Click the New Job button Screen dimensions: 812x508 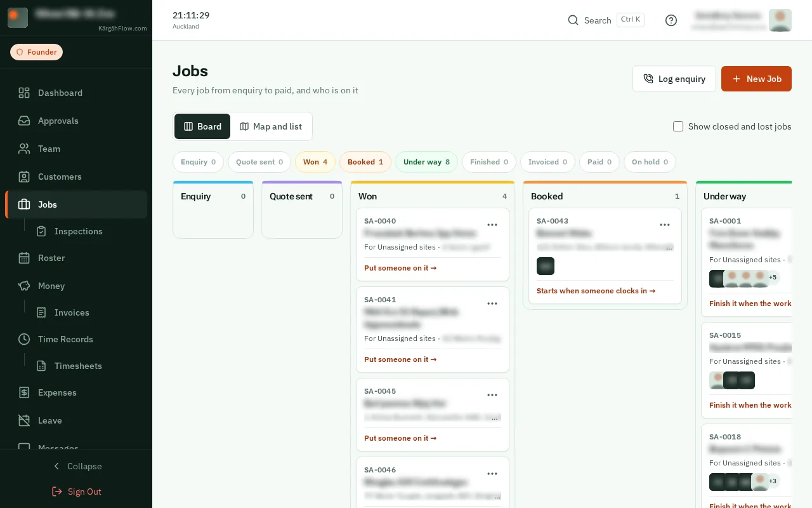pos(756,79)
